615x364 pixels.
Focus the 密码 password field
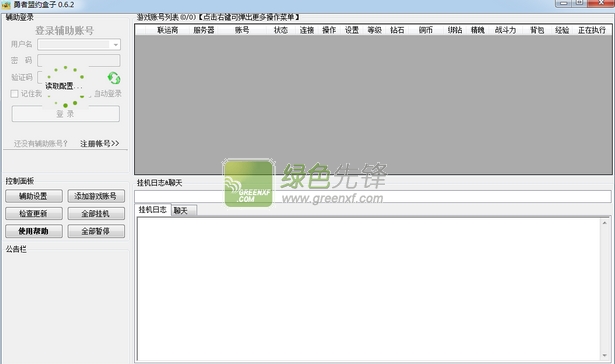[79, 60]
